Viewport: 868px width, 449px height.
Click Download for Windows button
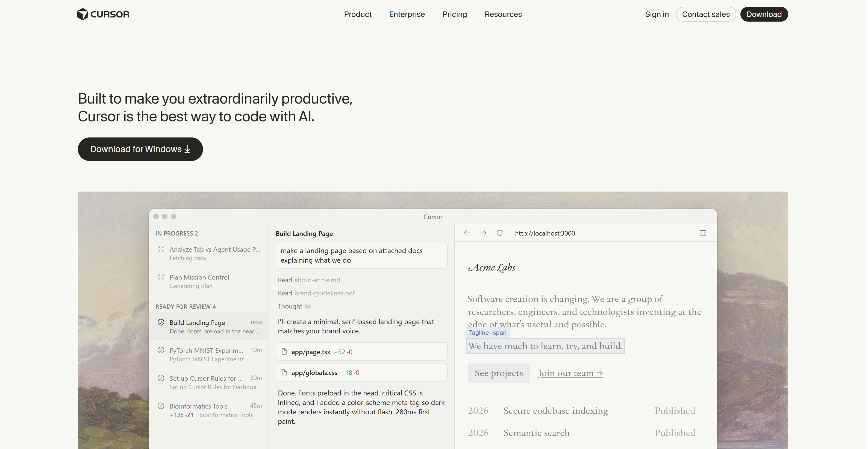click(x=140, y=149)
